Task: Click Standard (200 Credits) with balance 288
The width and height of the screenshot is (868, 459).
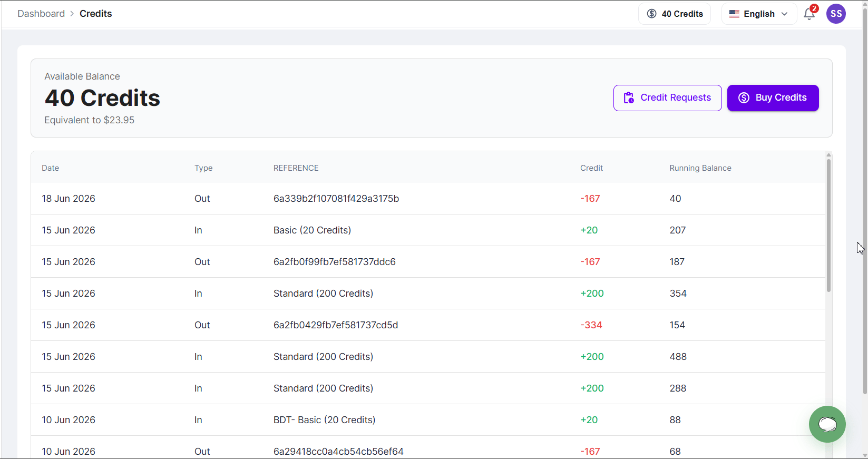Action: pyautogui.click(x=323, y=388)
